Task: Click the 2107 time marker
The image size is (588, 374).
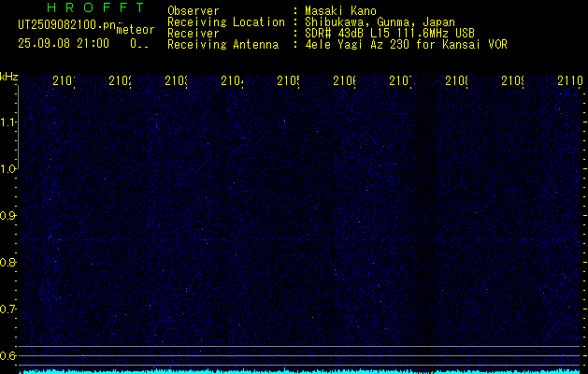Action: point(400,81)
